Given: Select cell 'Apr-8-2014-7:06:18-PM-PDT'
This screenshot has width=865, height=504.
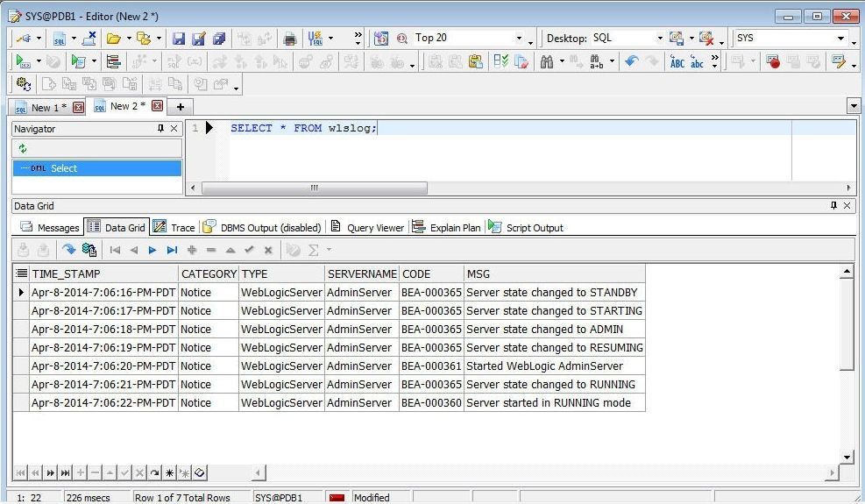Looking at the screenshot, I should 103,329.
